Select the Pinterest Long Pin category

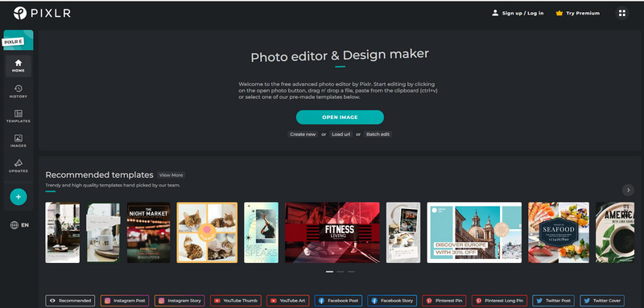[x=499, y=301]
